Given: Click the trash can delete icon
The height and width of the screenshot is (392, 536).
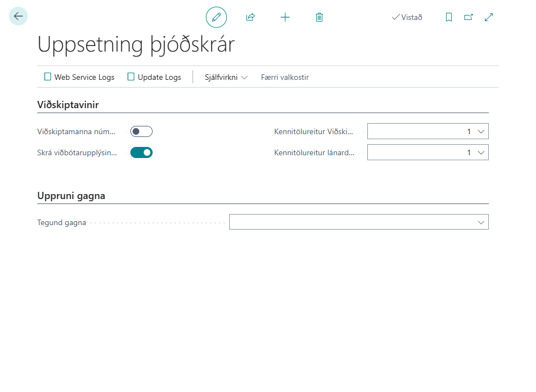Looking at the screenshot, I should pyautogui.click(x=319, y=17).
